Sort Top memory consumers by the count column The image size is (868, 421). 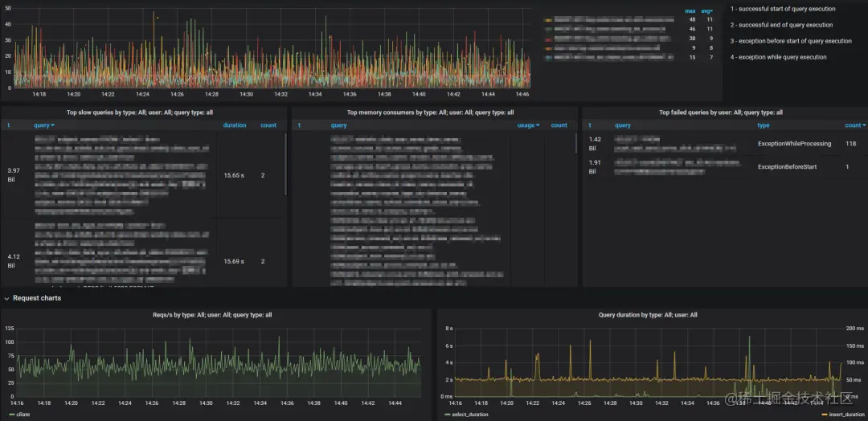559,125
